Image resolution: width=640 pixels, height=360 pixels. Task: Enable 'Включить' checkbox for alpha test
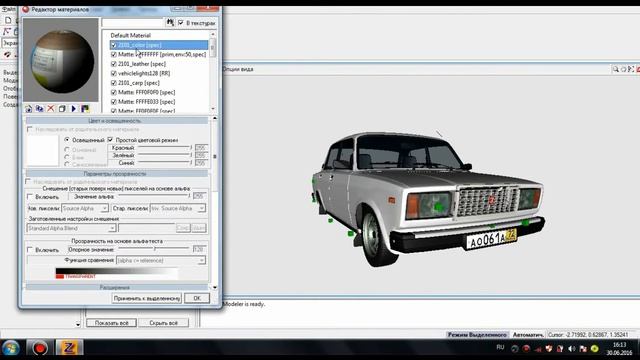pos(30,249)
